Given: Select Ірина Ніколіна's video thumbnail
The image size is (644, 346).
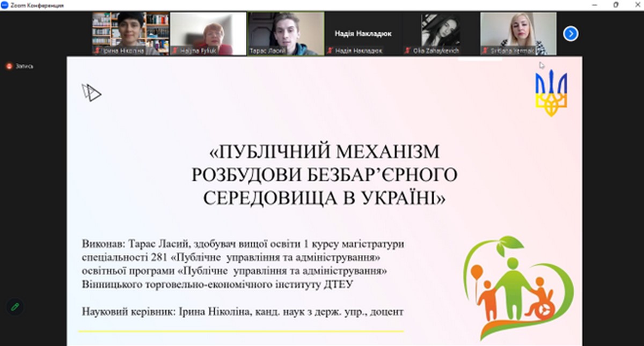Looking at the screenshot, I should pos(130,32).
